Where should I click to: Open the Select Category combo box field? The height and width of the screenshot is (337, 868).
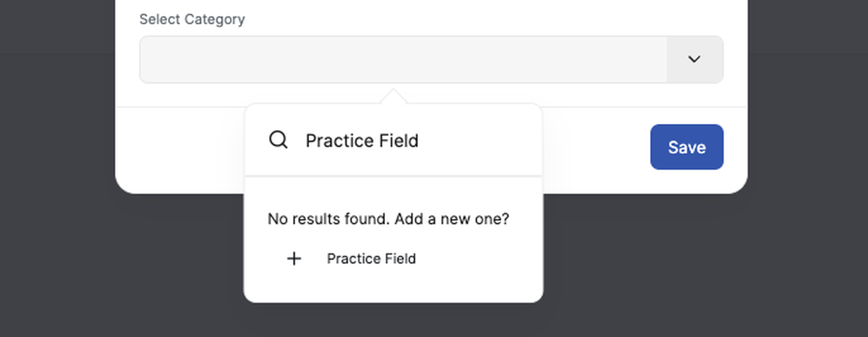tap(431, 59)
